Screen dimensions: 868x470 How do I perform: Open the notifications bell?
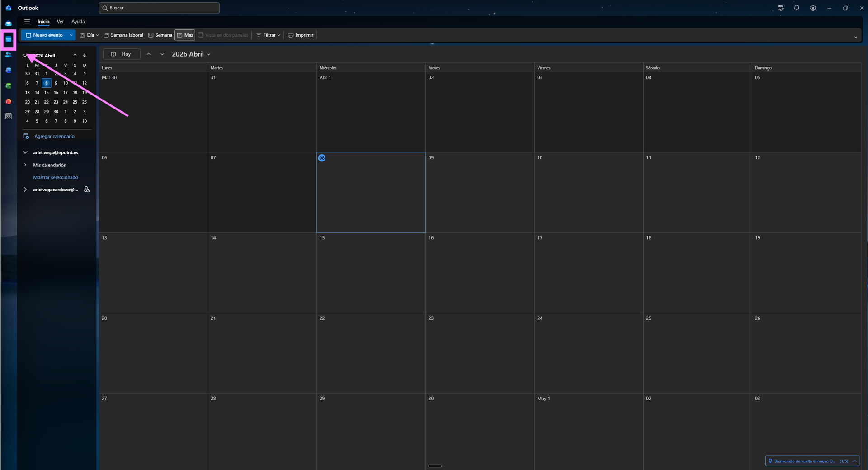(x=797, y=8)
